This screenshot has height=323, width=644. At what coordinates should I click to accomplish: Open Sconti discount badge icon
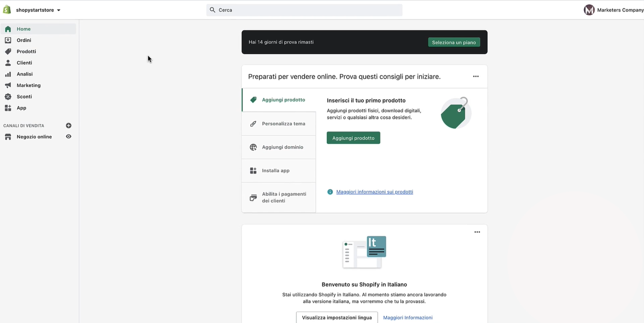click(x=8, y=97)
